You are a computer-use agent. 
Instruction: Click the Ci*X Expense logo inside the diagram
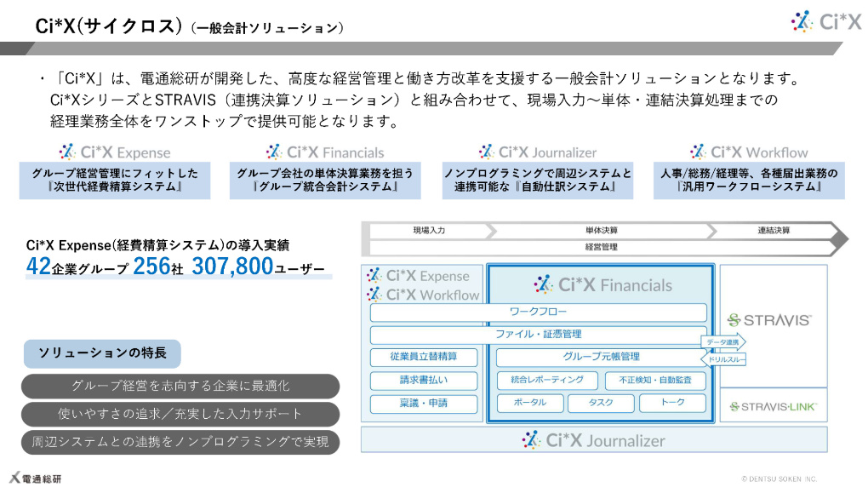pos(418,275)
